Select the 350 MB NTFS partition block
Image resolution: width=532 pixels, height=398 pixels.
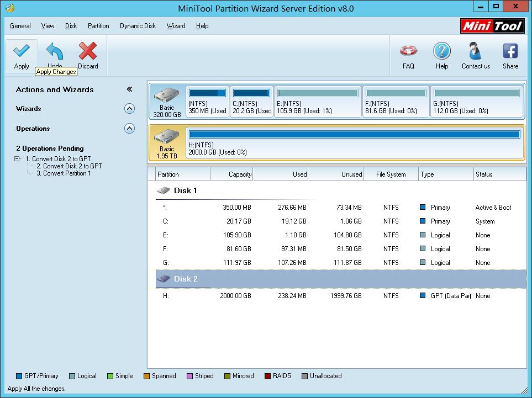click(x=207, y=102)
